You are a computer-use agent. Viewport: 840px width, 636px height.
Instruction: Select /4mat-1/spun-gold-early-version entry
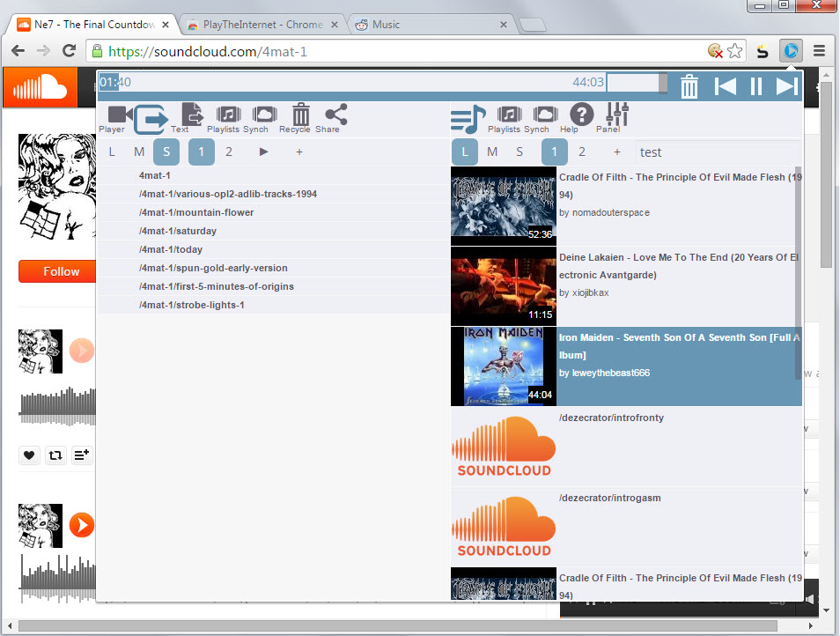point(273,268)
